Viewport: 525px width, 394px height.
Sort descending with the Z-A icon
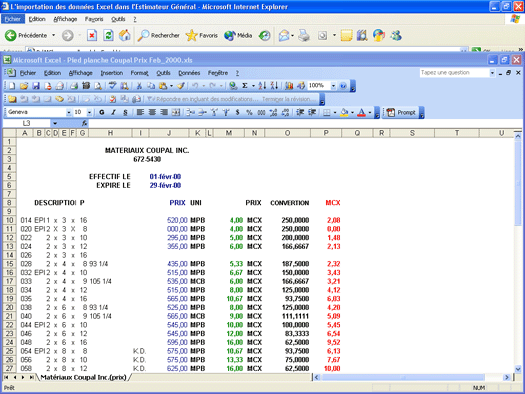pos(274,86)
